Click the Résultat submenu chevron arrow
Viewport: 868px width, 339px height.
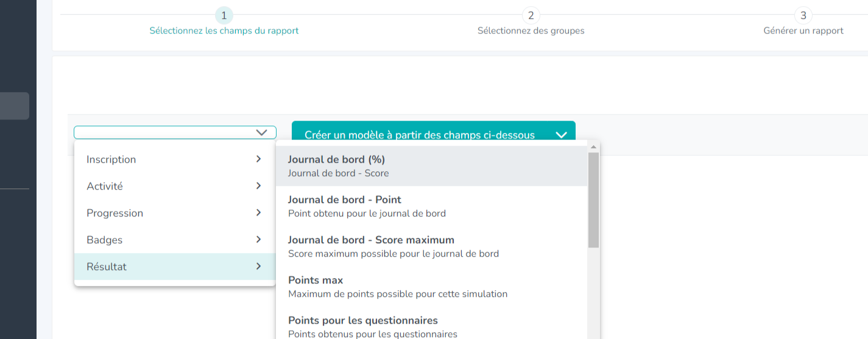tap(259, 266)
